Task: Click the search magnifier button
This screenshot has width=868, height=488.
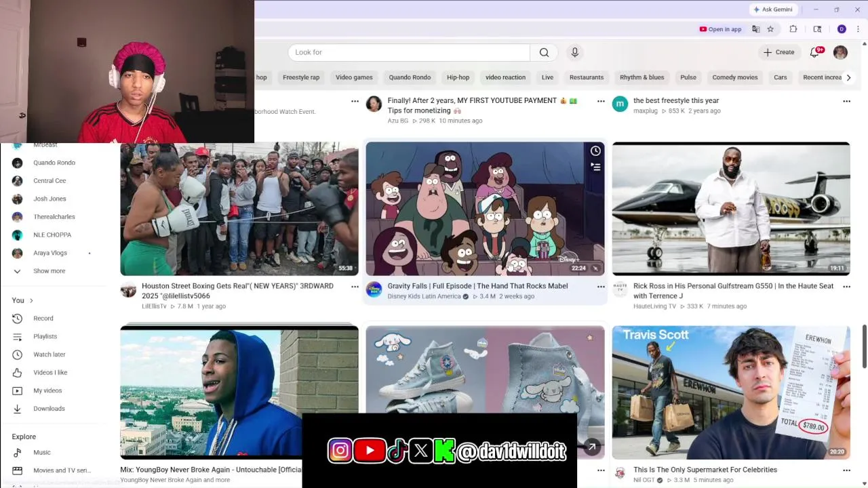Action: tap(544, 52)
